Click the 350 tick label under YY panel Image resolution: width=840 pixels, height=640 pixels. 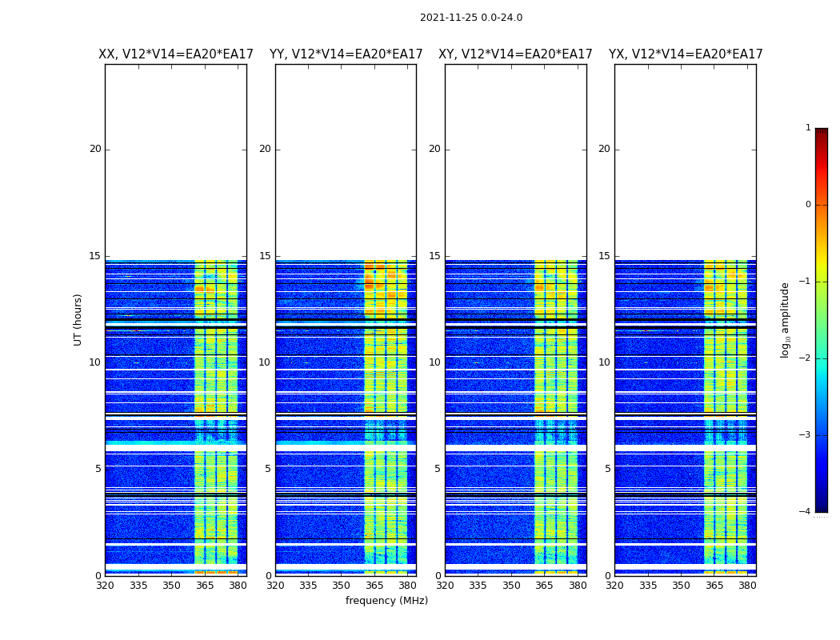click(x=342, y=586)
